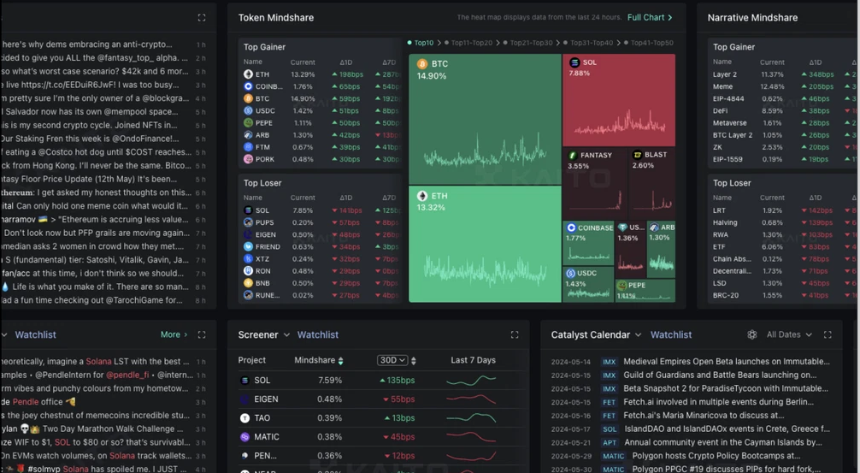
Task: Click the COINBASE heat map tile
Action: [588, 243]
